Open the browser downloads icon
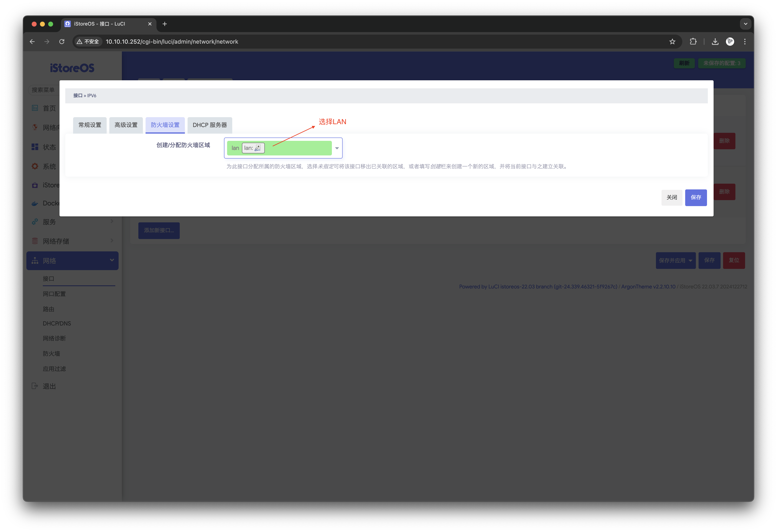 [715, 42]
